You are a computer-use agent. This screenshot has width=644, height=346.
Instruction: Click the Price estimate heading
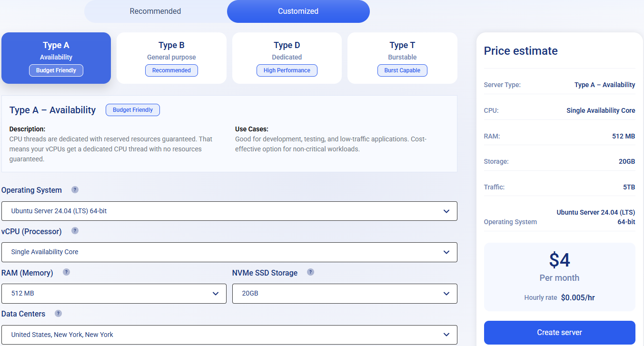click(x=521, y=51)
